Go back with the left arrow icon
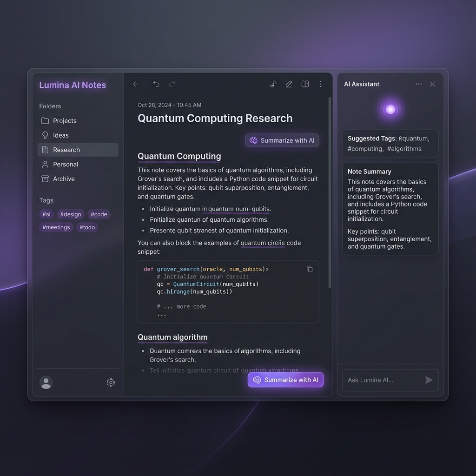This screenshot has width=476, height=476. 136,84
